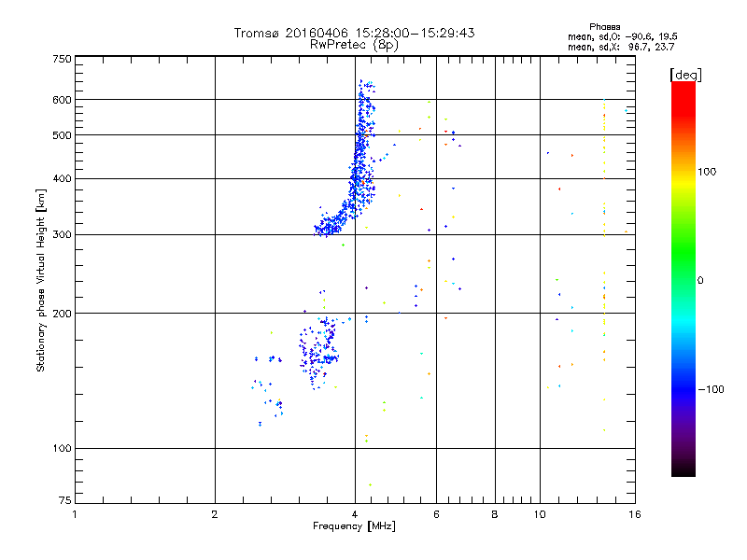Image resolution: width=747 pixels, height=560 pixels.
Task: Click the x-axis tick label '16'
Action: pyautogui.click(x=635, y=514)
